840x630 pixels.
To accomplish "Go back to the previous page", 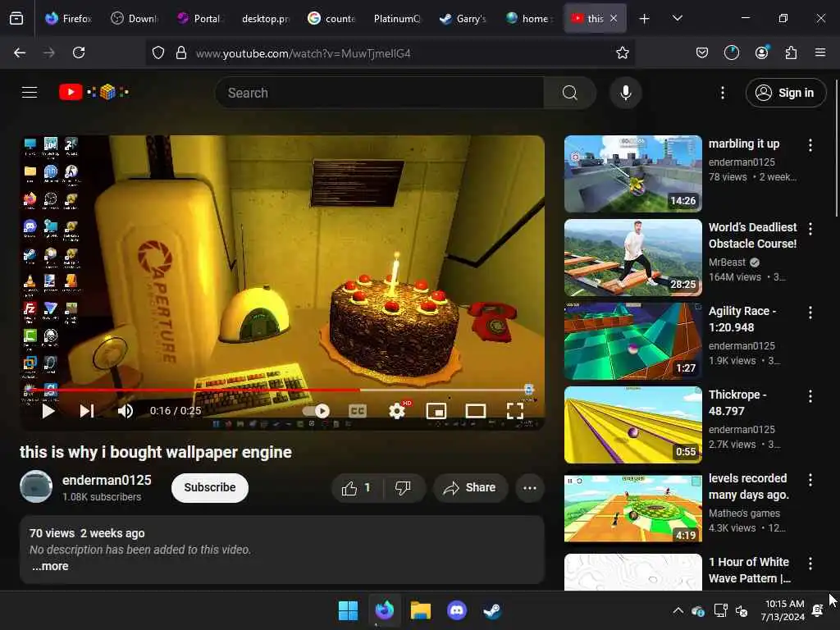I will tap(20, 52).
